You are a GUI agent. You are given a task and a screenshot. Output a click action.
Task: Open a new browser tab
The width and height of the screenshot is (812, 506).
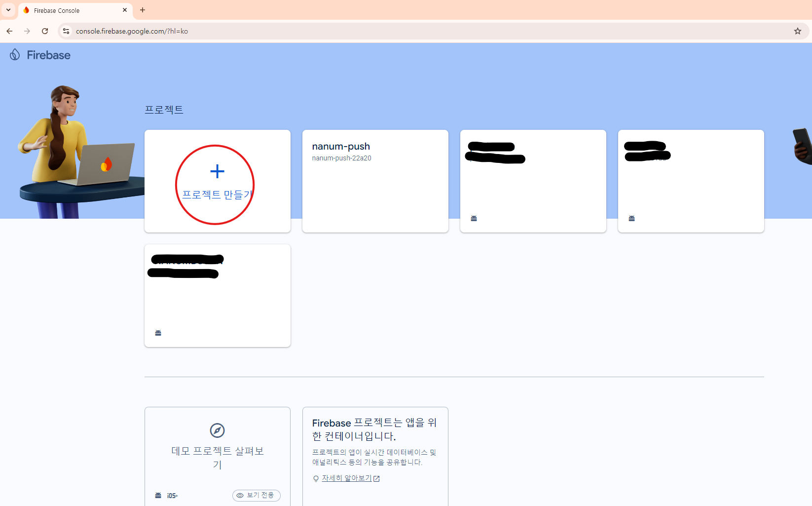[x=143, y=10]
